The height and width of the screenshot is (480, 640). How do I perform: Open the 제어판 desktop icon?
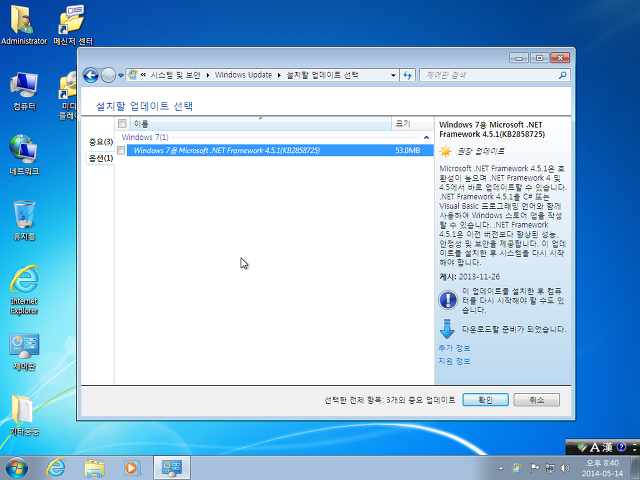coord(24,352)
